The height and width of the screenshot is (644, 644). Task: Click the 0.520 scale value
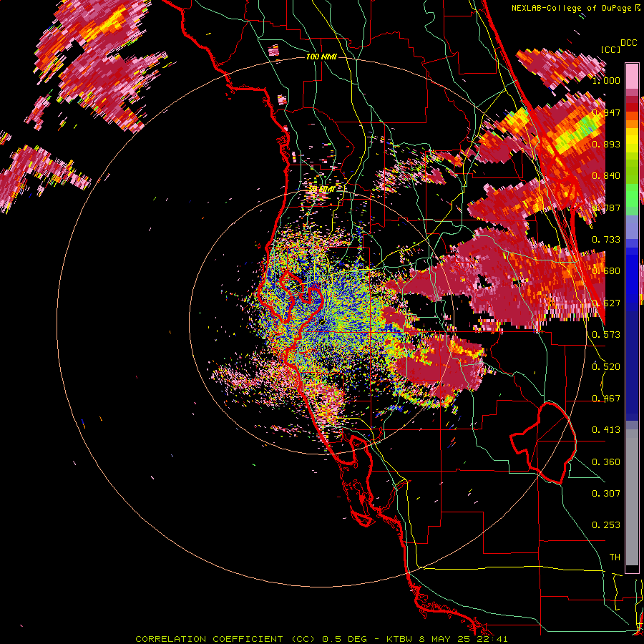(x=606, y=366)
